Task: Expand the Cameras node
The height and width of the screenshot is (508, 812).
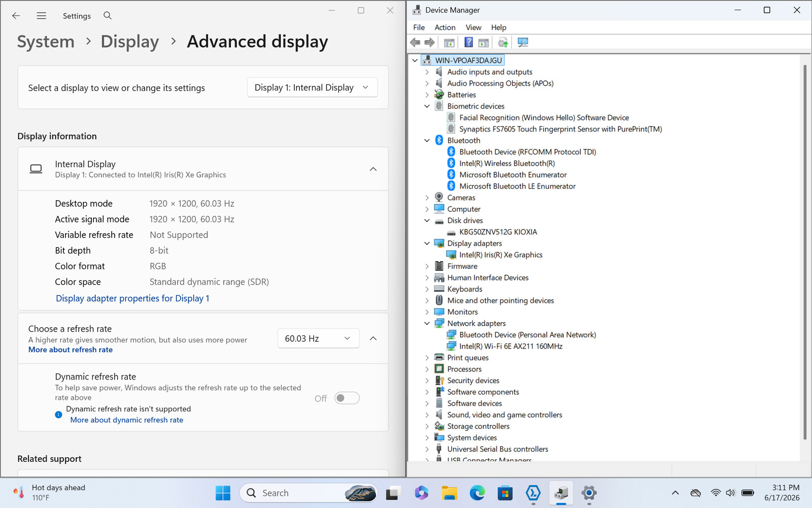Action: pyautogui.click(x=427, y=198)
